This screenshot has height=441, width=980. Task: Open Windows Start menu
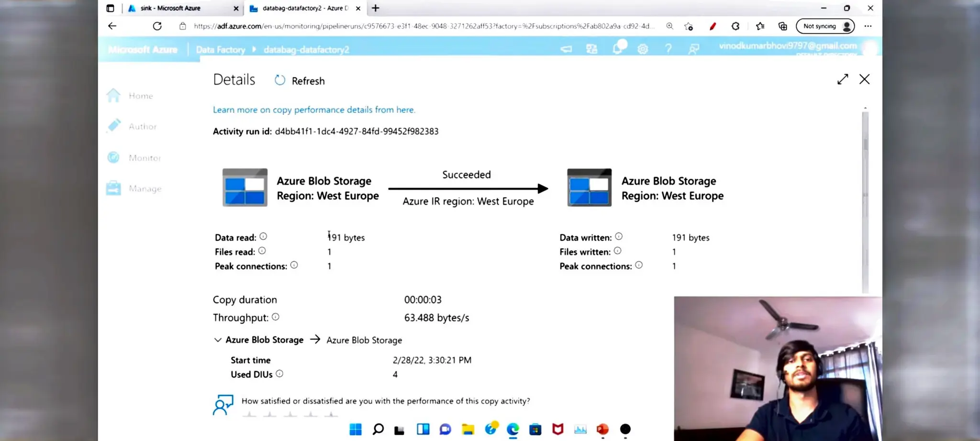(356, 429)
